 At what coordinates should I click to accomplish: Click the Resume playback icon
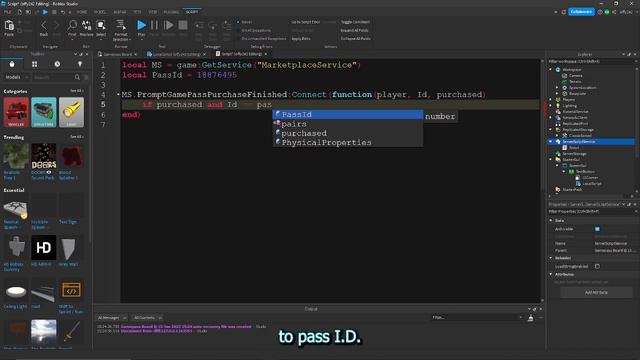(169, 25)
